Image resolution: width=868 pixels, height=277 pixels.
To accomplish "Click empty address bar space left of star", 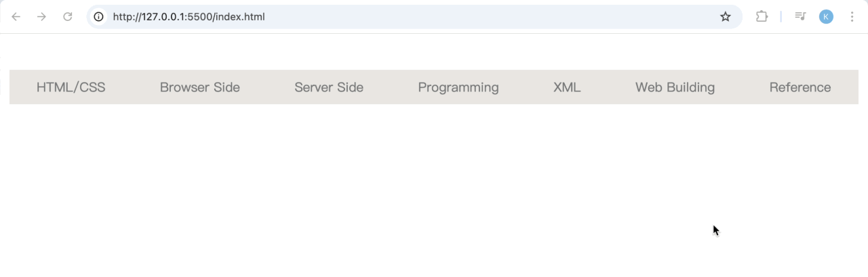I will [509, 17].
